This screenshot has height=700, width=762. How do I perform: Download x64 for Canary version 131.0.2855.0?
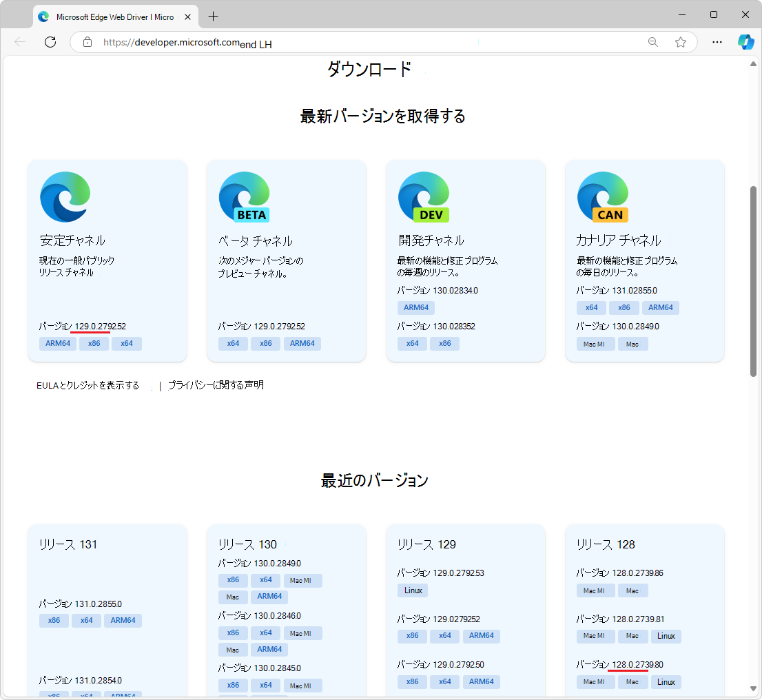(x=591, y=308)
